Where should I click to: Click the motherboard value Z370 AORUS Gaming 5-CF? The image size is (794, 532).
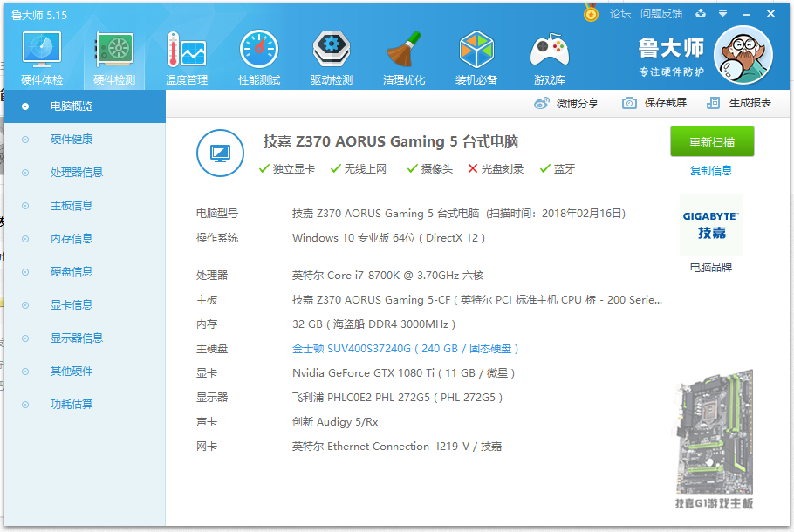(x=477, y=300)
